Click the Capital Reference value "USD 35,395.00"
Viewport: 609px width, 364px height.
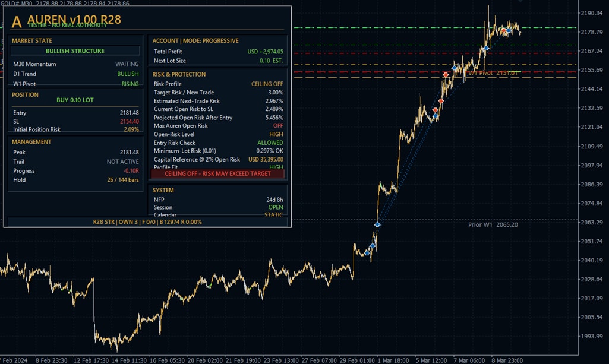click(x=266, y=160)
